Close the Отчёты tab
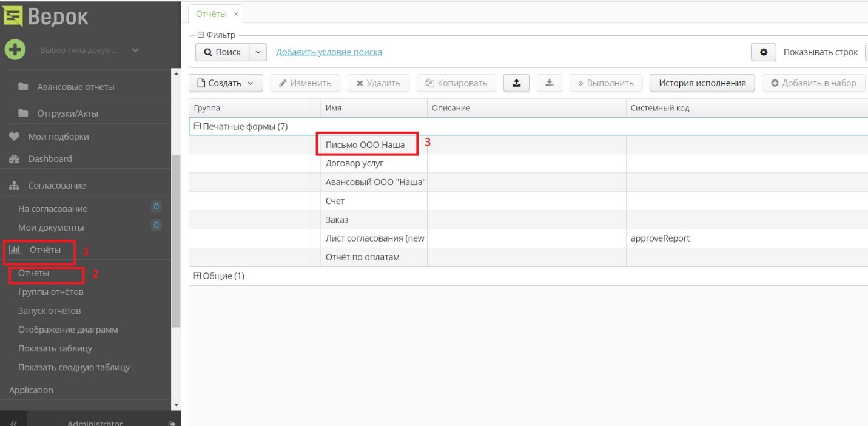This screenshot has height=426, width=868. [236, 14]
